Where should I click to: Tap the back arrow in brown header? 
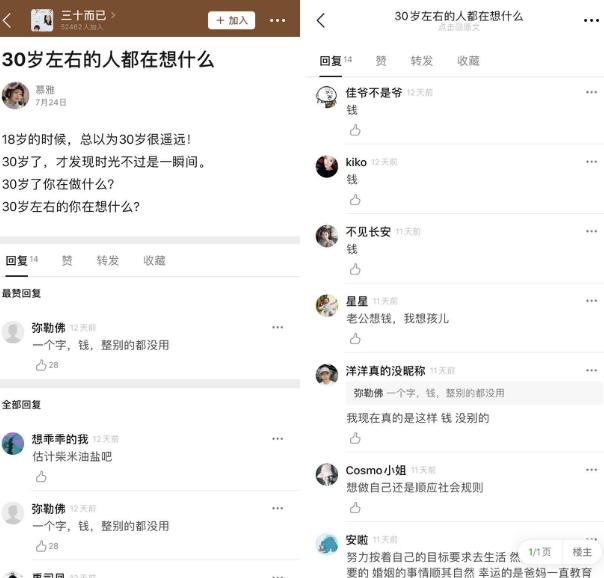click(7, 20)
